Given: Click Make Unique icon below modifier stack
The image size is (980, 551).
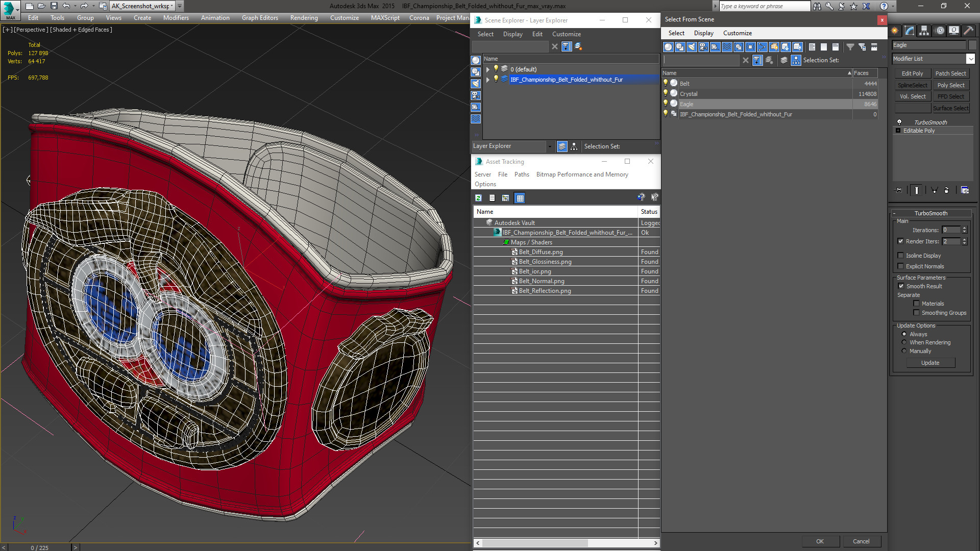Looking at the screenshot, I should coord(935,190).
